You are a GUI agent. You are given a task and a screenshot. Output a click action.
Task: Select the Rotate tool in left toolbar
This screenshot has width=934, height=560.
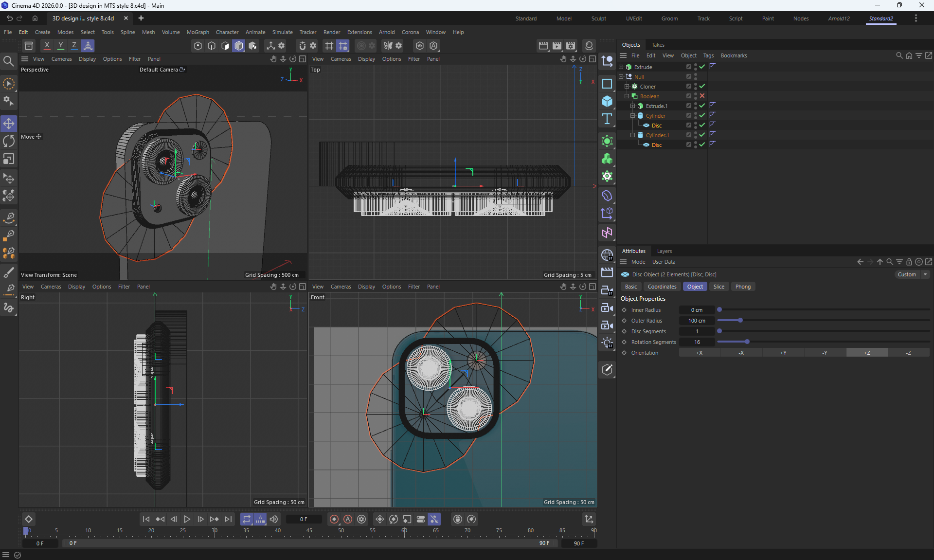(9, 141)
